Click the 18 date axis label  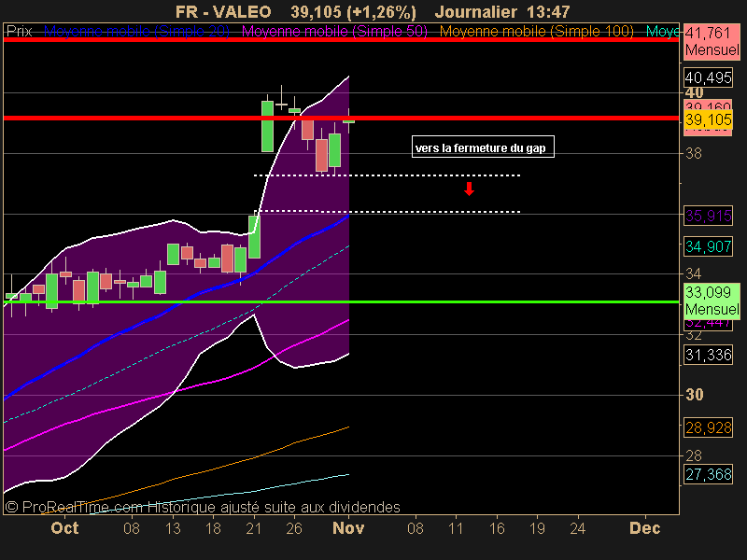[214, 528]
